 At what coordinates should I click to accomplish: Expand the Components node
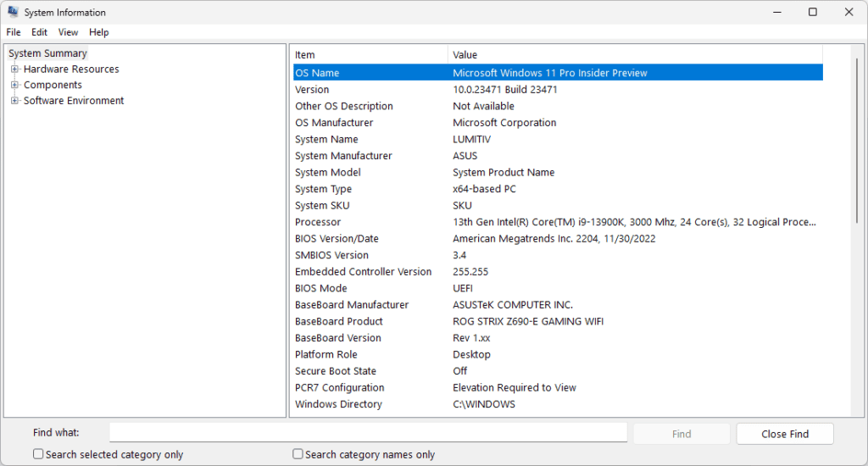(x=15, y=85)
